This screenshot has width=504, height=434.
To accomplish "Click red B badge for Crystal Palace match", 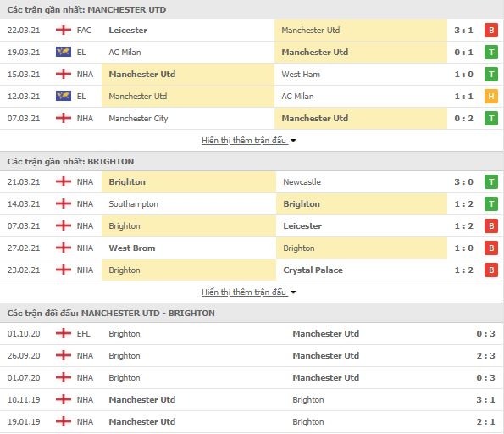I will (490, 270).
